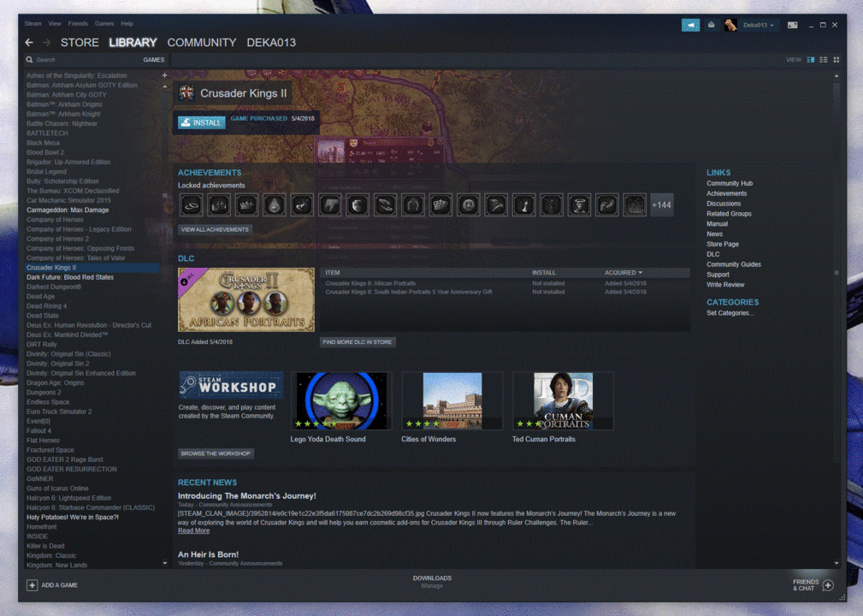Select the grid view icon

836,59
